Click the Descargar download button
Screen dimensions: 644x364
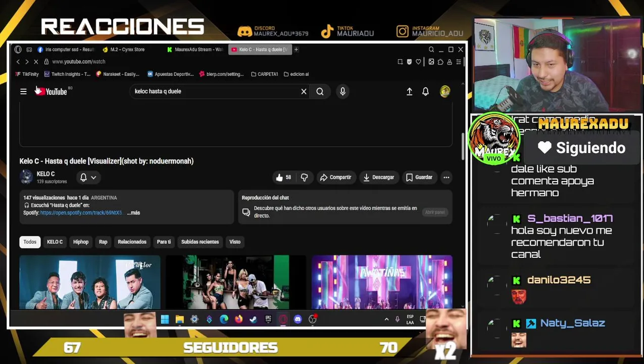(x=378, y=177)
